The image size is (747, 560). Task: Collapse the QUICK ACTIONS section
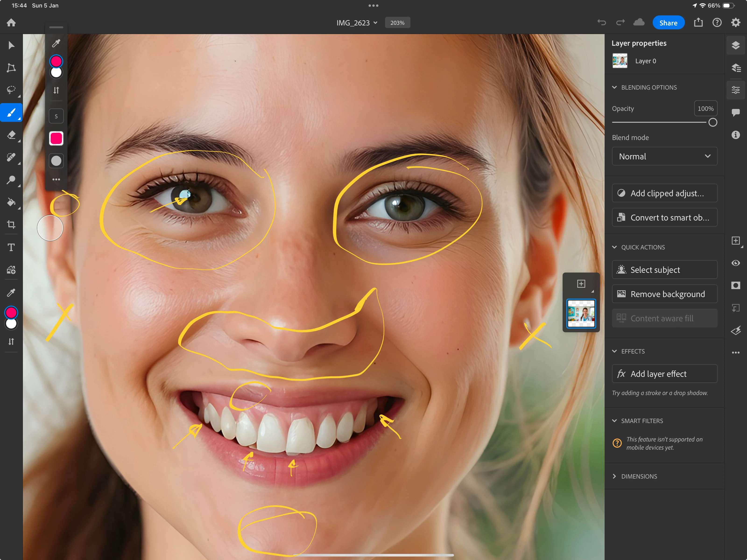coord(614,247)
